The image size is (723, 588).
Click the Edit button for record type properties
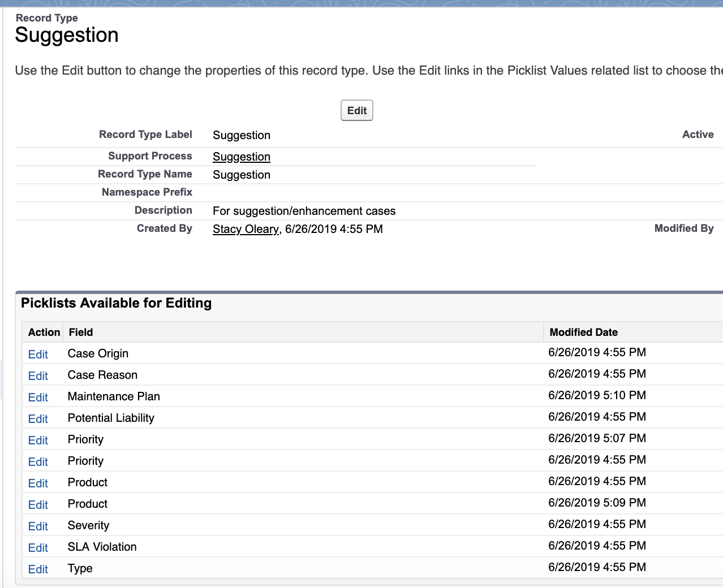click(x=356, y=110)
